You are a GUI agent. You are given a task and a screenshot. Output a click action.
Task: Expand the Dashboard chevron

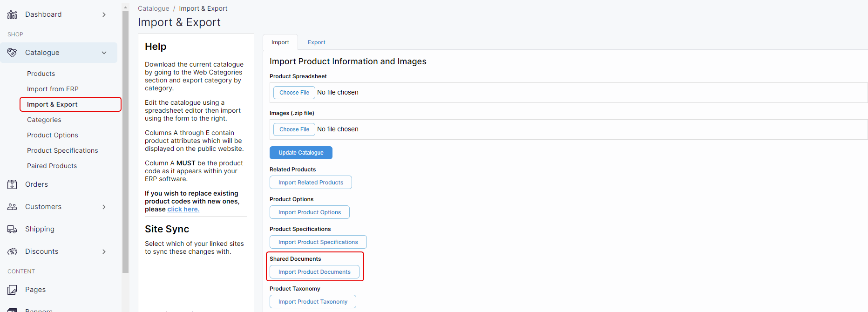click(104, 14)
